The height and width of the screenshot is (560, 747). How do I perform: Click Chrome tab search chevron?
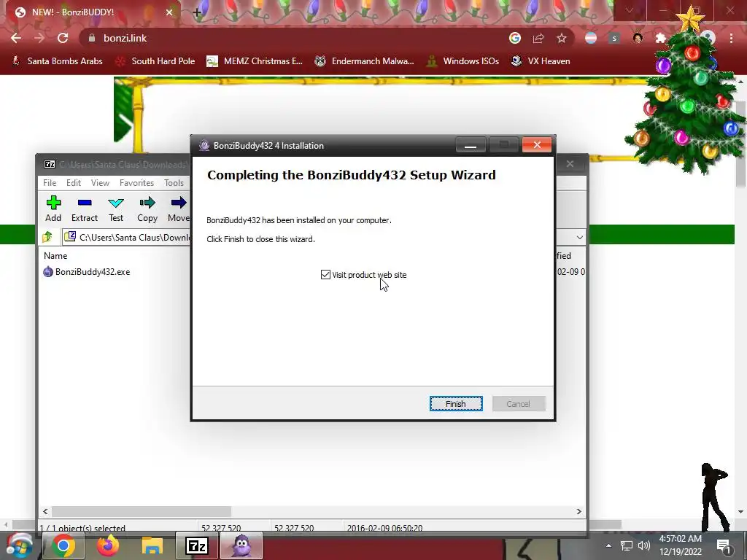630,10
